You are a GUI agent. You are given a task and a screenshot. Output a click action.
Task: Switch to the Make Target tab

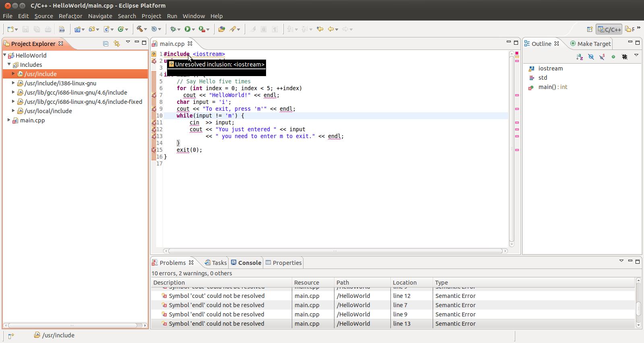point(590,43)
